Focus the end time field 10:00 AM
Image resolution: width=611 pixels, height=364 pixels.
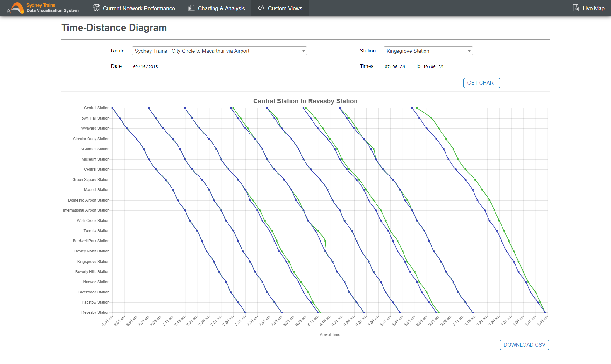tap(437, 66)
